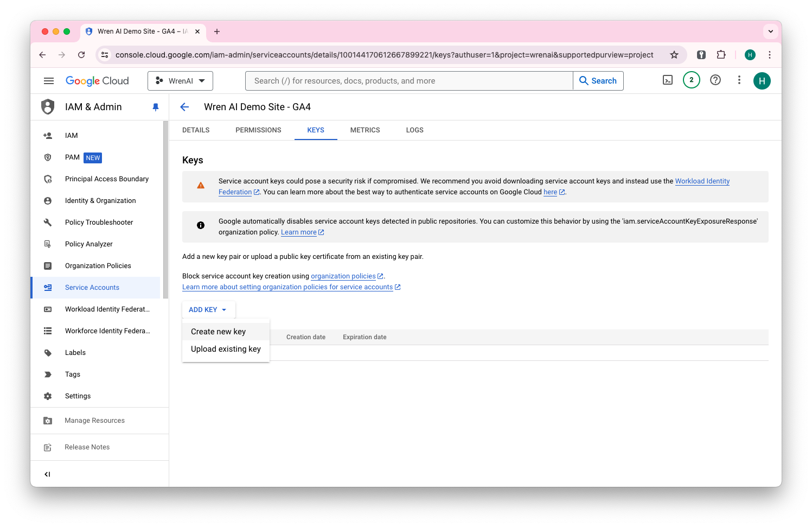Click the Expiration date column header

point(365,337)
